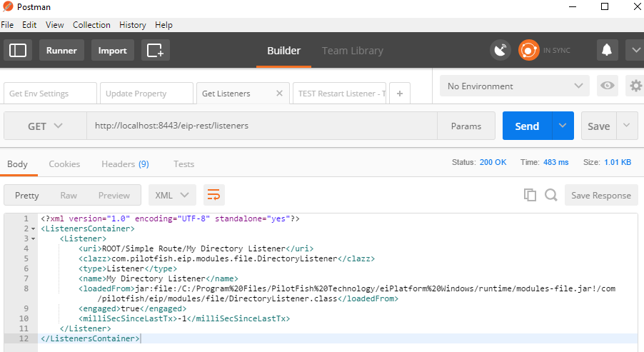This screenshot has width=644, height=352.
Task: Minimize the Postman window
Action: click(x=573, y=6)
